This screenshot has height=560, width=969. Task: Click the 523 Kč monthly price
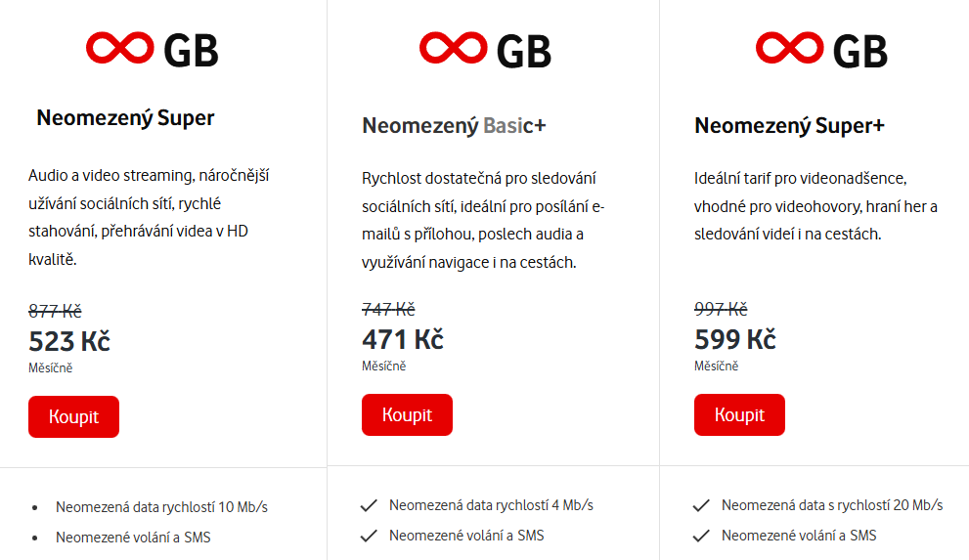coord(69,342)
